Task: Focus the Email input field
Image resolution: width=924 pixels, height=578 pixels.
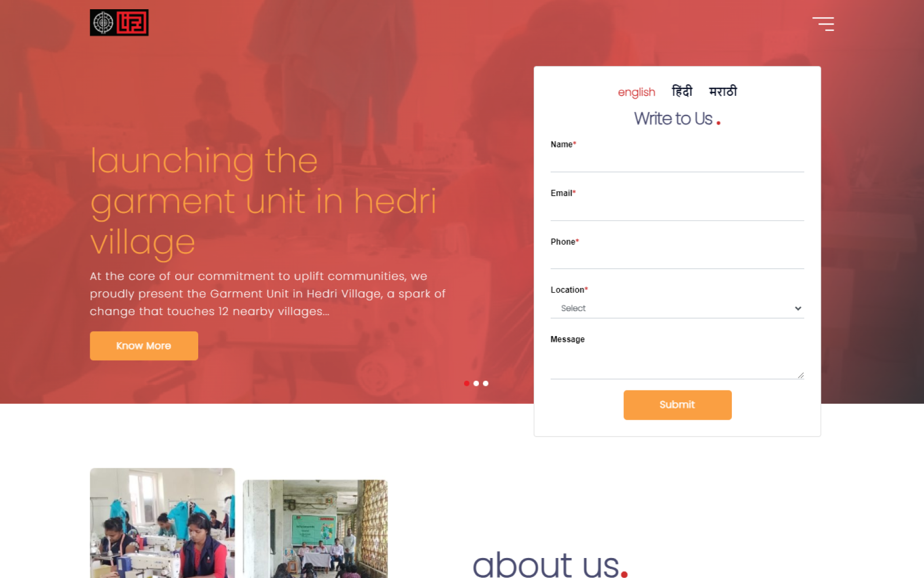Action: (x=677, y=211)
